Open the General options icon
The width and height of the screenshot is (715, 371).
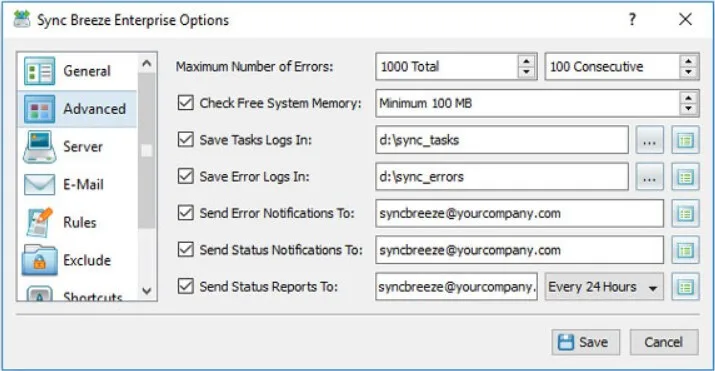pos(39,71)
